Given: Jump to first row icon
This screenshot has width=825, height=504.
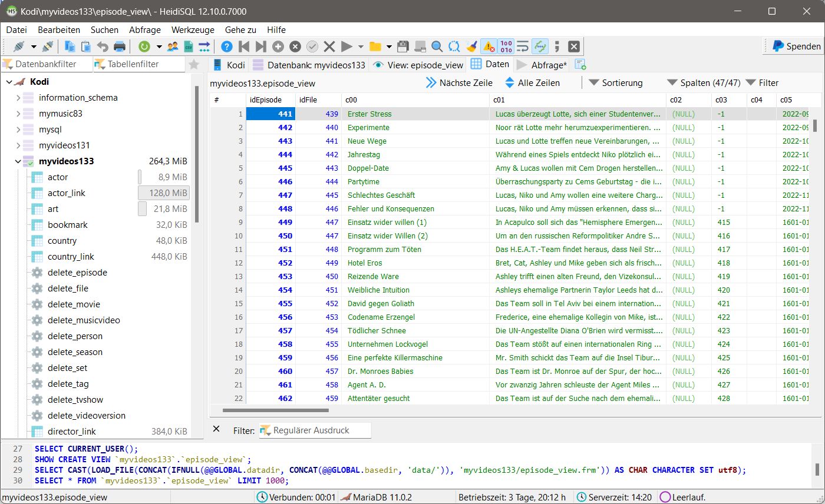Looking at the screenshot, I should tap(244, 47).
